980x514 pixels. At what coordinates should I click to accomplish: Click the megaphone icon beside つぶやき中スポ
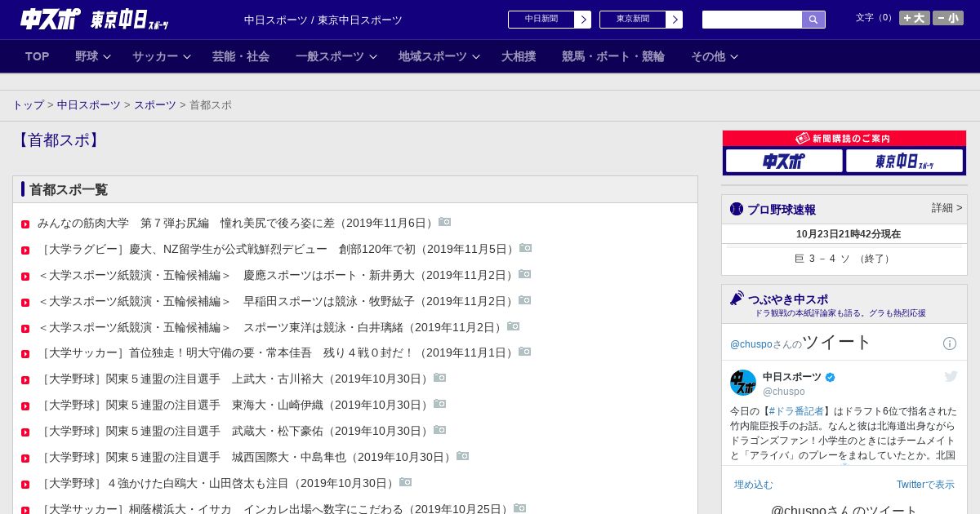coord(737,299)
